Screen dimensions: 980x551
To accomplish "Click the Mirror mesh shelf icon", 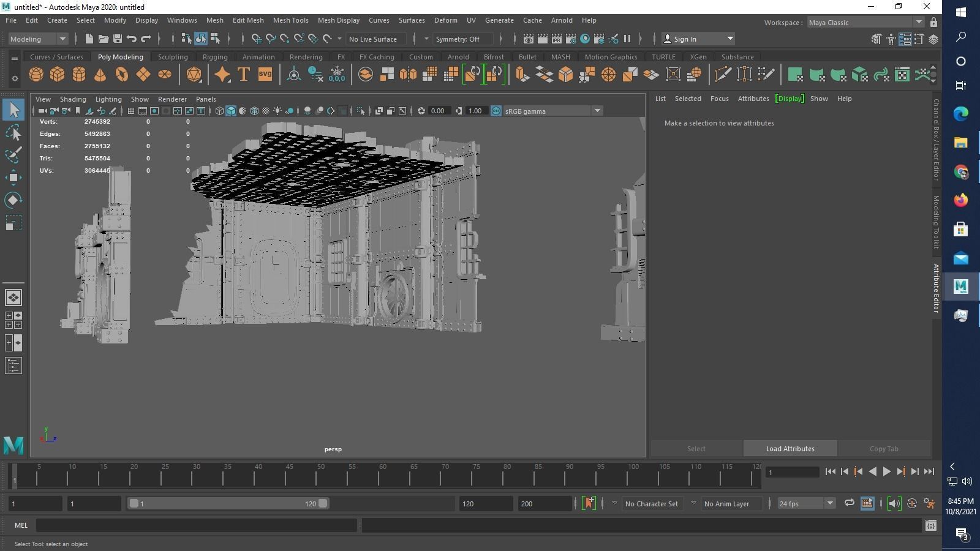I will coord(409,75).
